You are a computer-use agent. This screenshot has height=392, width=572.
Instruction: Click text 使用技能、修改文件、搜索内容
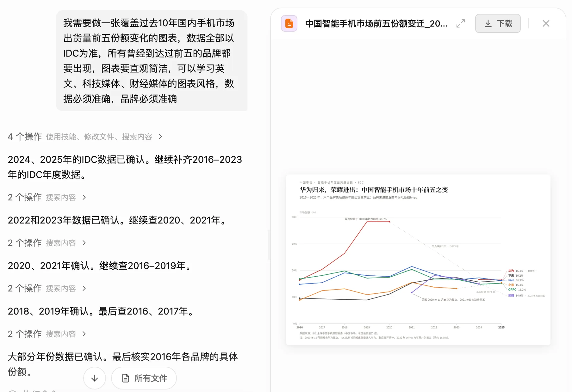(x=99, y=137)
